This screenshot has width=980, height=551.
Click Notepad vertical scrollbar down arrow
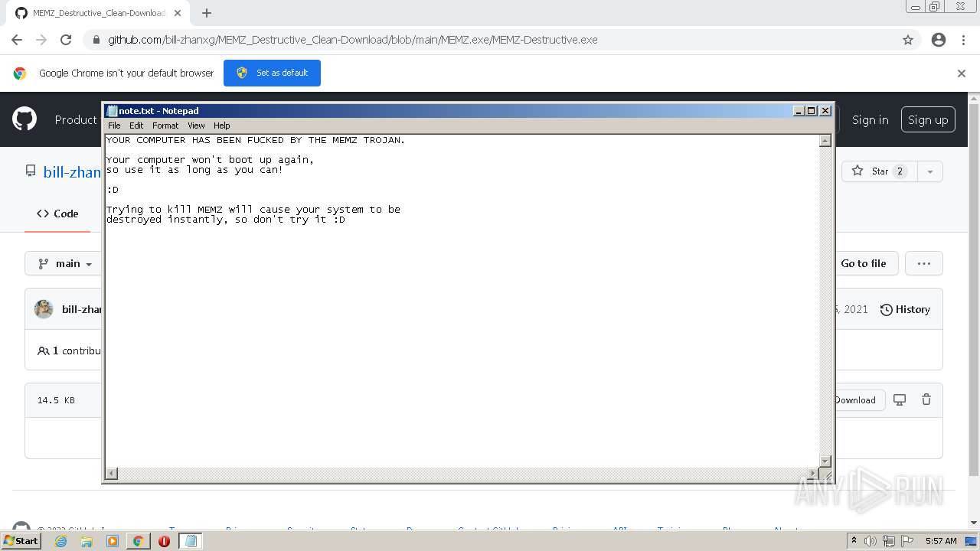click(825, 461)
